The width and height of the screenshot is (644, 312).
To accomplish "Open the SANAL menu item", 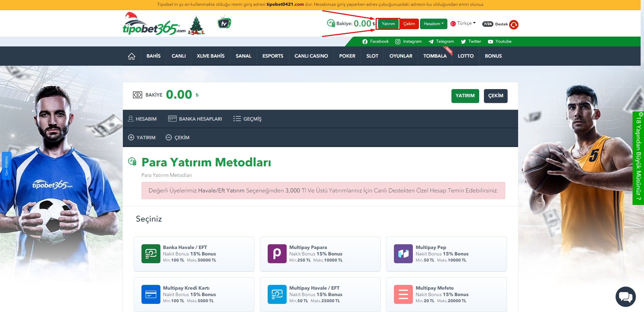I will [243, 56].
